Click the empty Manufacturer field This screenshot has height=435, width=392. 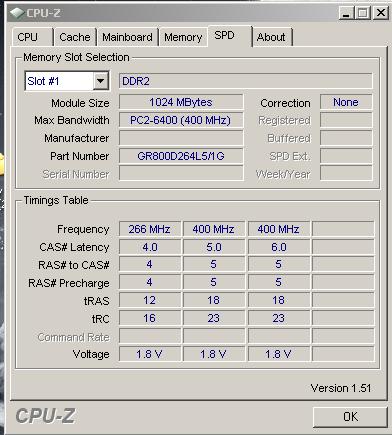[x=181, y=138]
